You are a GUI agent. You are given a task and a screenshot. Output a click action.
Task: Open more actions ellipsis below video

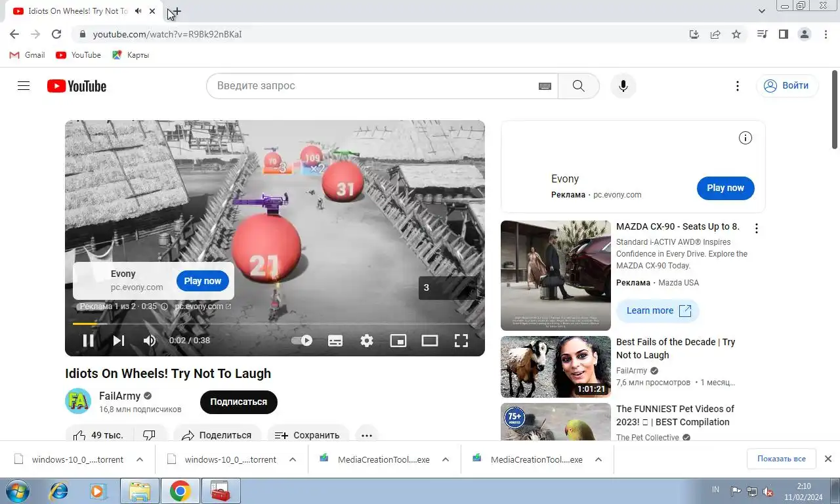point(367,435)
